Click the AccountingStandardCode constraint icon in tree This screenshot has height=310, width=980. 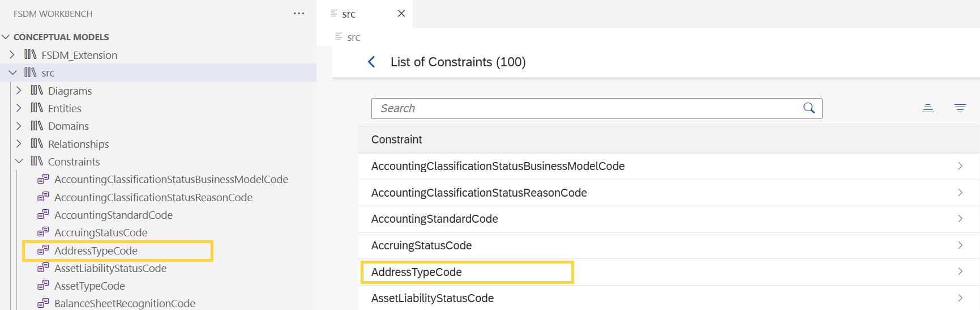(43, 215)
